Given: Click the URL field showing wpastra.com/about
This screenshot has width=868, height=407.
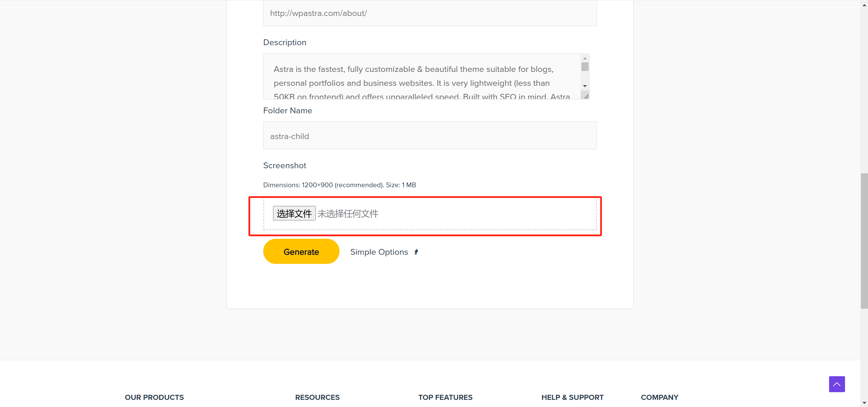Looking at the screenshot, I should [x=429, y=13].
